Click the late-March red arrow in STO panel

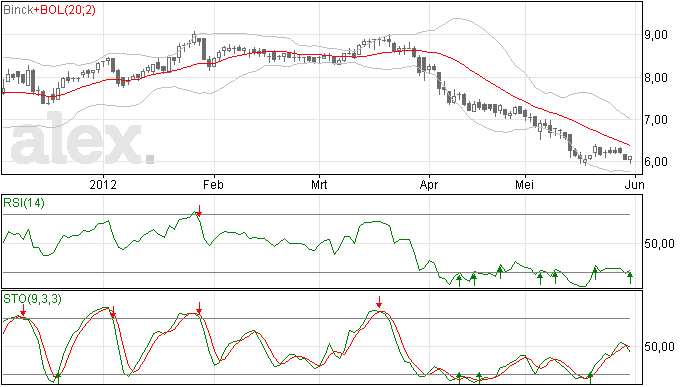[x=379, y=302]
